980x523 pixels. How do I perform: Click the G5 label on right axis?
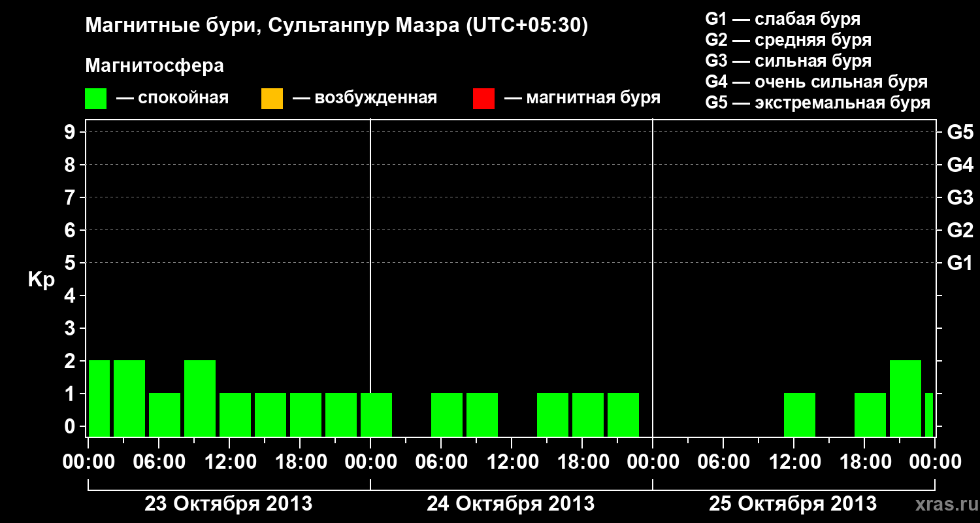pyautogui.click(x=960, y=132)
